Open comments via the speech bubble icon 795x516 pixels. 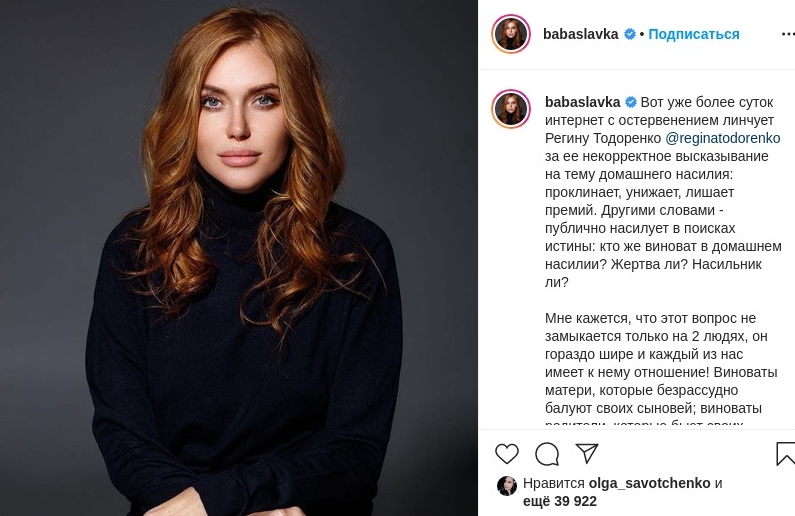547,454
